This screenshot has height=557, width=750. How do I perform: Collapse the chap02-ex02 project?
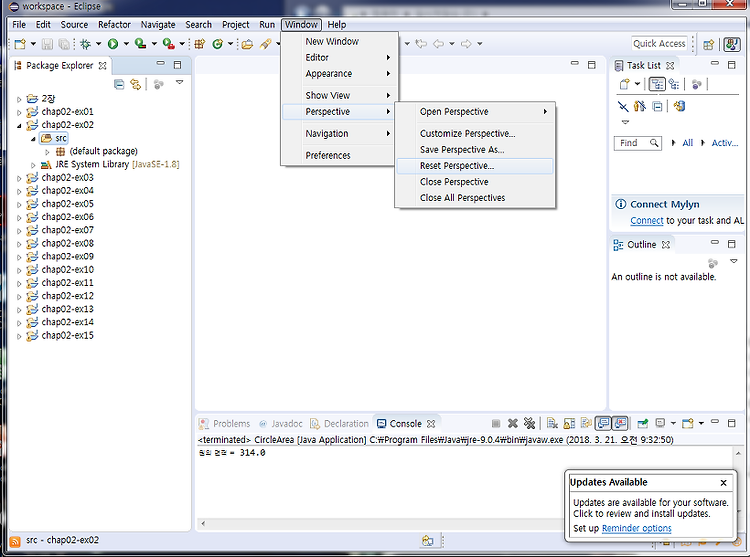coord(19,126)
